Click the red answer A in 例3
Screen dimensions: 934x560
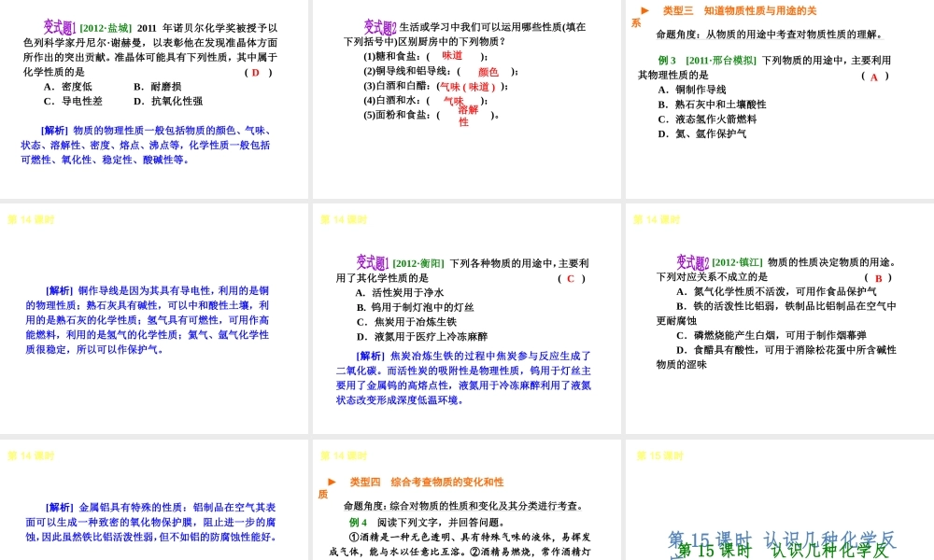pos(874,77)
